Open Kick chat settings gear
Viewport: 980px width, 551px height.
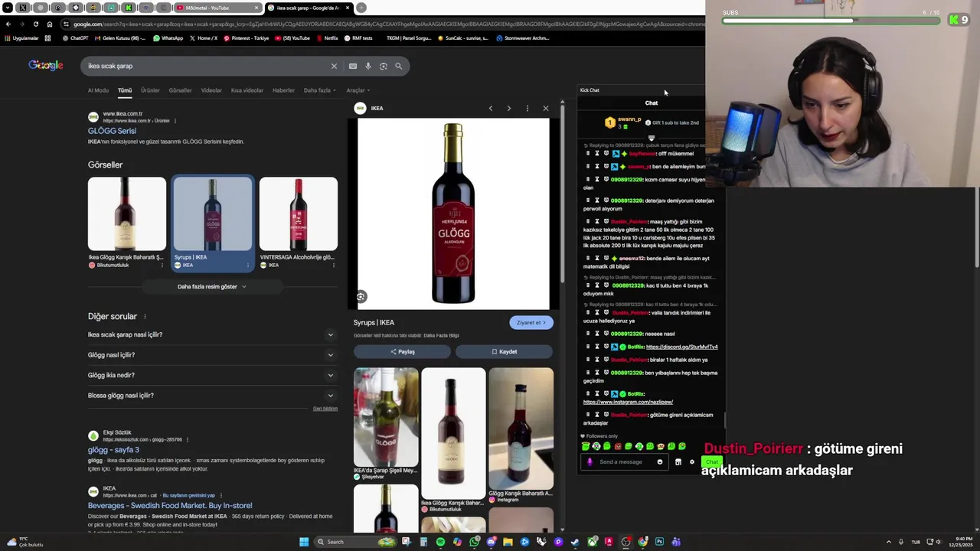pyautogui.click(x=692, y=461)
